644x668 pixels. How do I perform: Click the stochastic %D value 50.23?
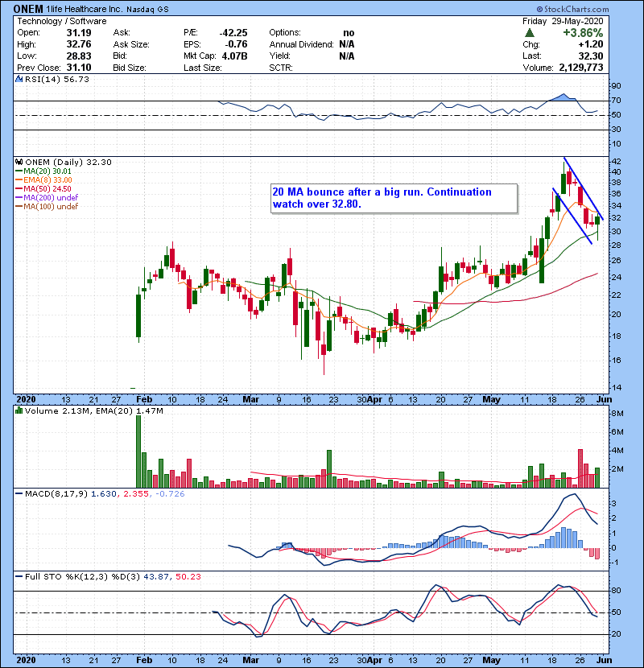coord(188,577)
